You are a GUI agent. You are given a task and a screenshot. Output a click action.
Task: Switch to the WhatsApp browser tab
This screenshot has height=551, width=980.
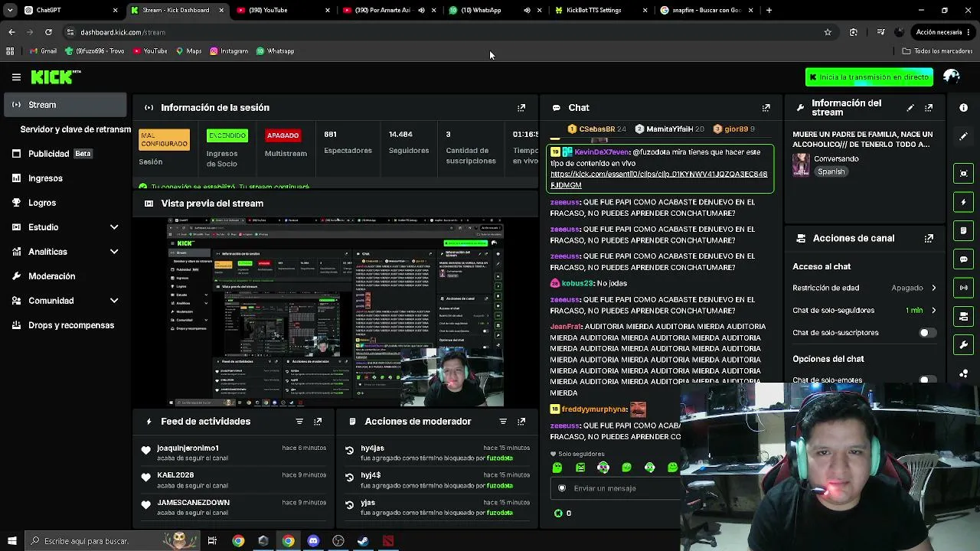(494, 10)
